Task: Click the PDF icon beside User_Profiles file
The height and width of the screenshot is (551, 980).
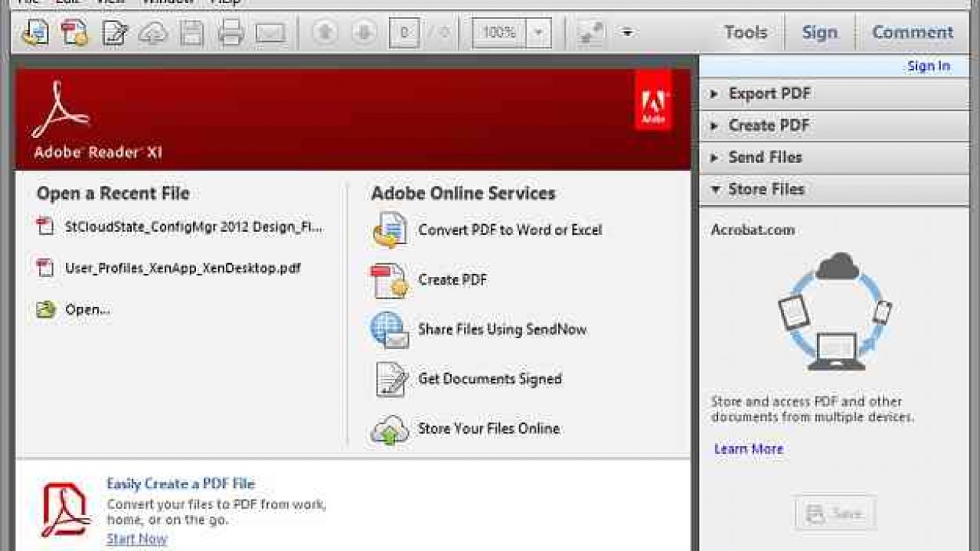Action: (45, 268)
